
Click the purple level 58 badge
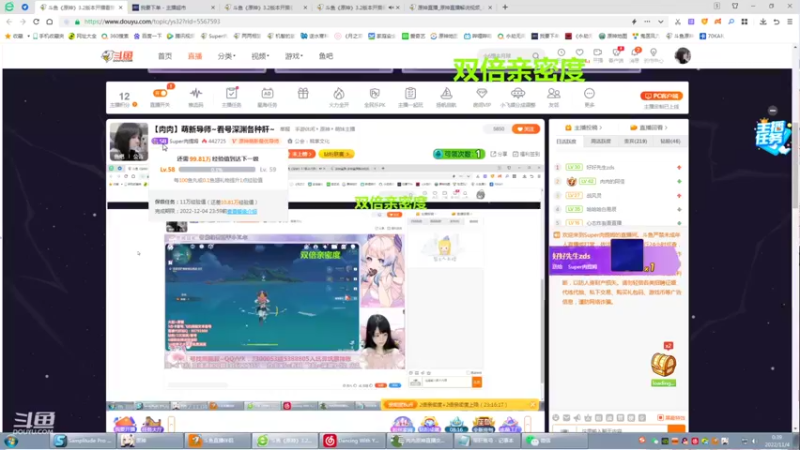click(x=160, y=141)
